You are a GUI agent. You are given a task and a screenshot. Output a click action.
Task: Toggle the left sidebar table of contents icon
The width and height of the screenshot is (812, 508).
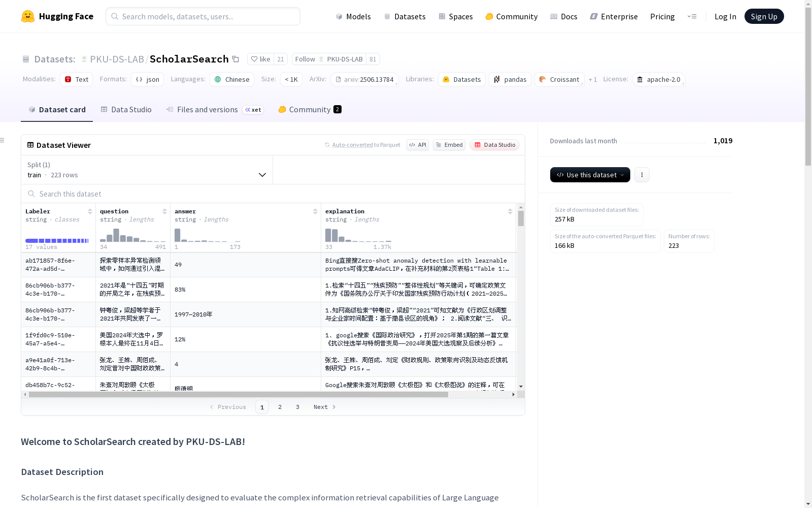(x=2, y=140)
